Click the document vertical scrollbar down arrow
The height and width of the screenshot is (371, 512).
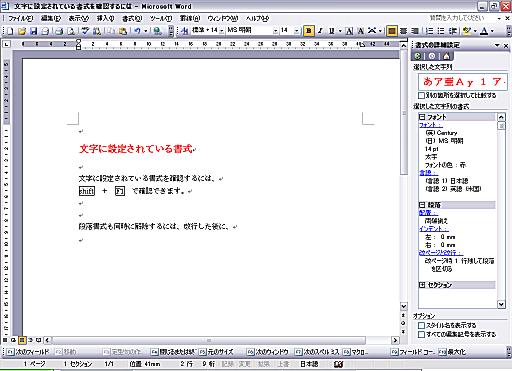tap(404, 306)
